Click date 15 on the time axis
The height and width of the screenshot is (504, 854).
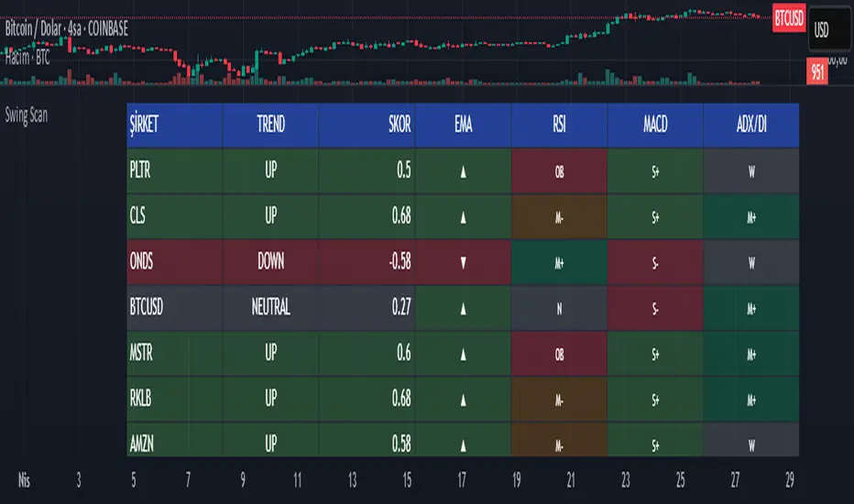click(407, 480)
